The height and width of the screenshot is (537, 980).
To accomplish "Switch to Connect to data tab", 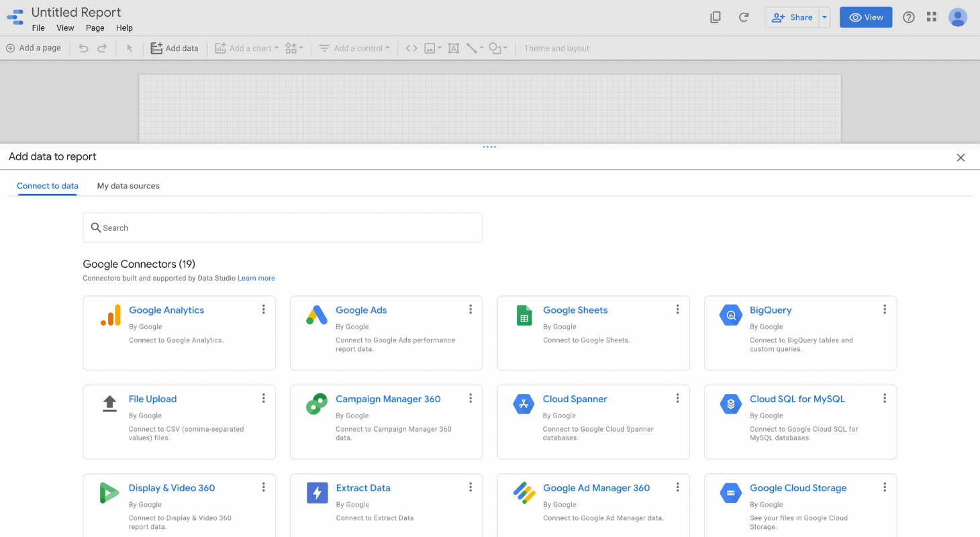I will (48, 186).
